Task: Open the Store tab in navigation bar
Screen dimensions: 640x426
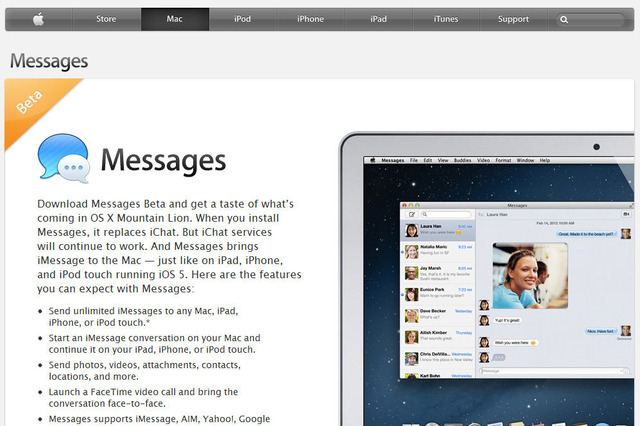Action: [x=106, y=19]
